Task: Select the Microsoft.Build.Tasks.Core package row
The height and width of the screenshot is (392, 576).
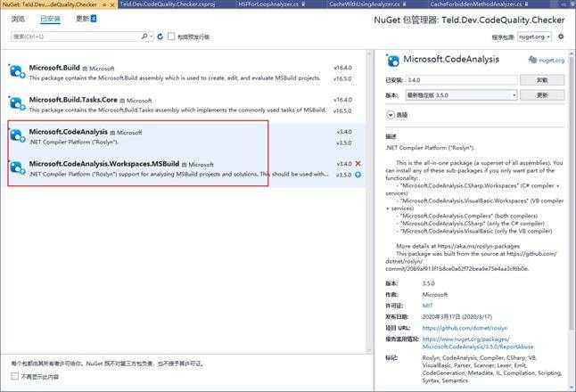Action: tap(183, 104)
